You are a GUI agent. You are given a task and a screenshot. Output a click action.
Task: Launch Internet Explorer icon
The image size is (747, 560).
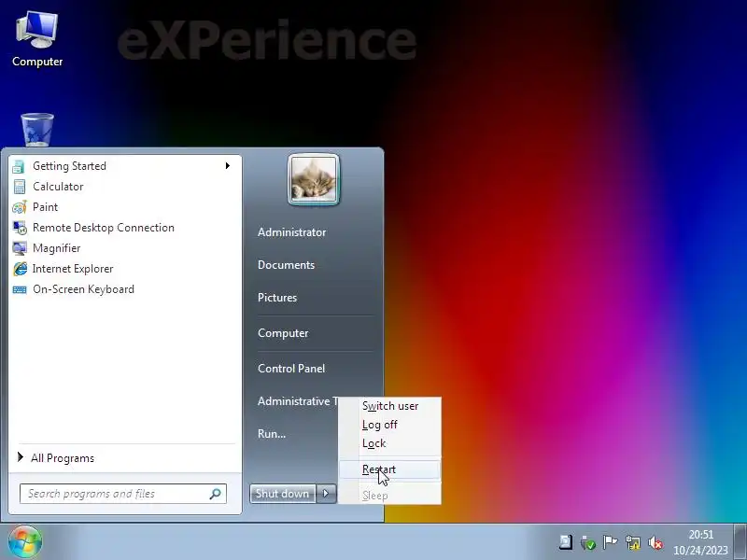pyautogui.click(x=19, y=269)
